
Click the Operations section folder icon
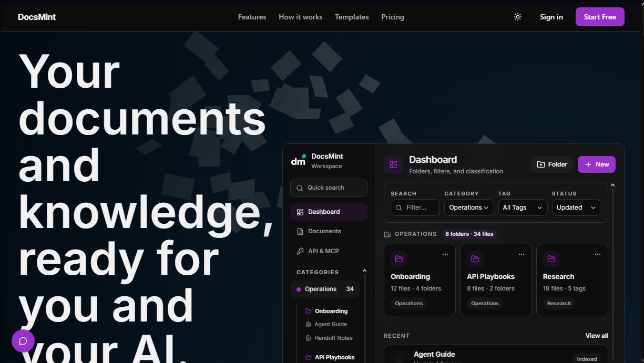point(387,234)
